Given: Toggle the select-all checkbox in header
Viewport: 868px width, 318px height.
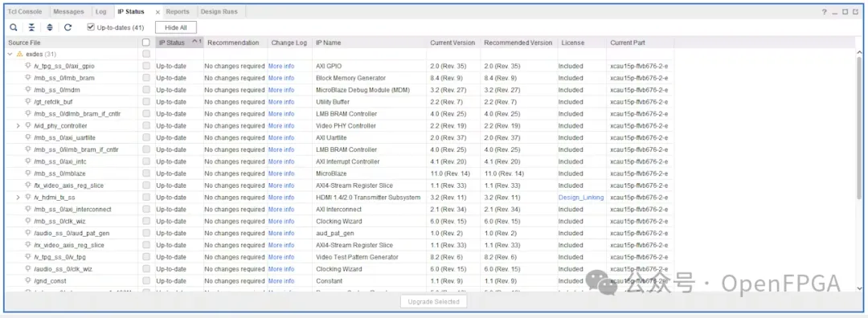Looking at the screenshot, I should [146, 43].
